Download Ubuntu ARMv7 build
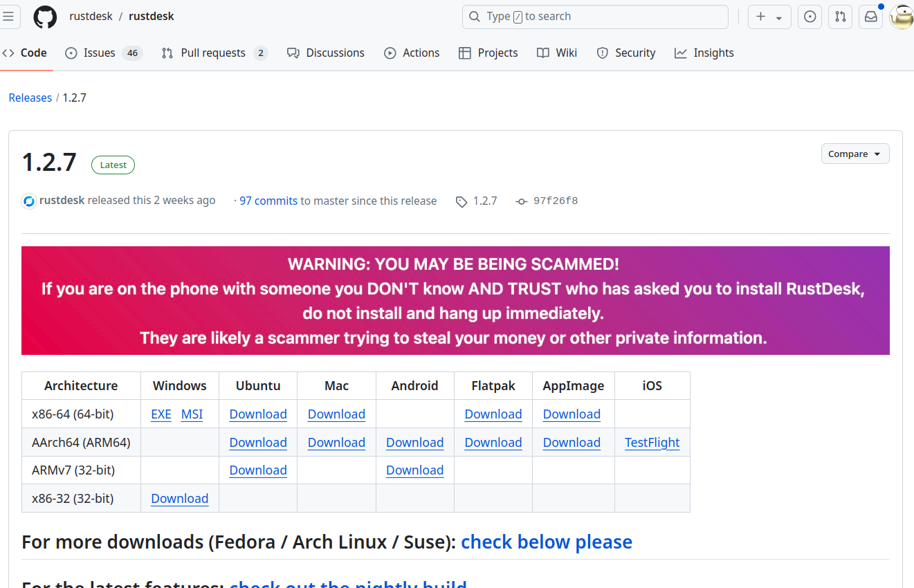Image resolution: width=914 pixels, height=588 pixels. pos(258,470)
